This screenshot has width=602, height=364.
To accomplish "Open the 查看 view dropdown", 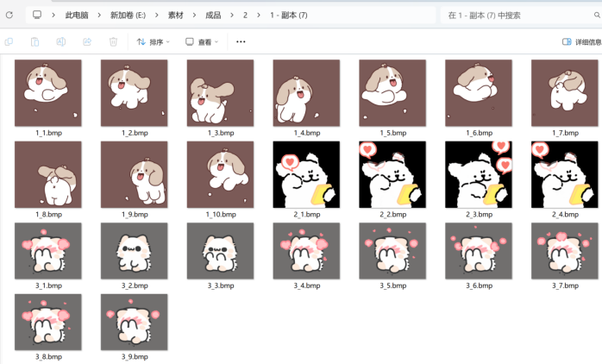I will [202, 41].
